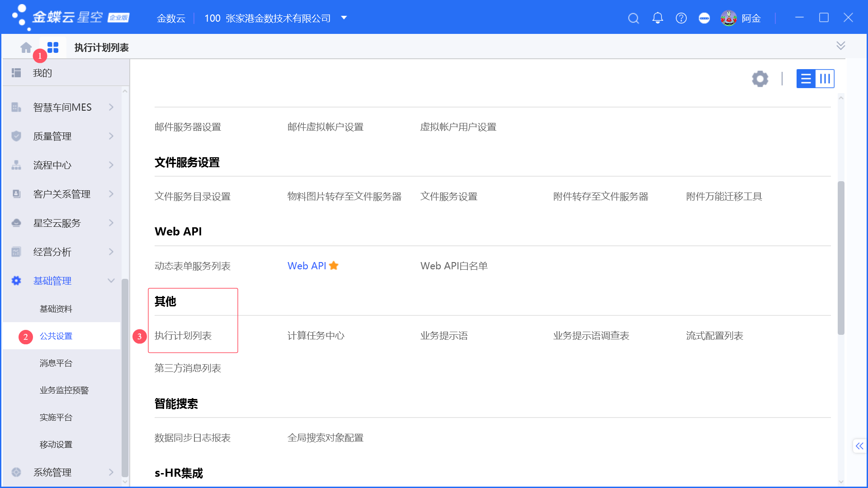The height and width of the screenshot is (488, 868).
Task: Open the notifications bell
Action: pyautogui.click(x=658, y=18)
